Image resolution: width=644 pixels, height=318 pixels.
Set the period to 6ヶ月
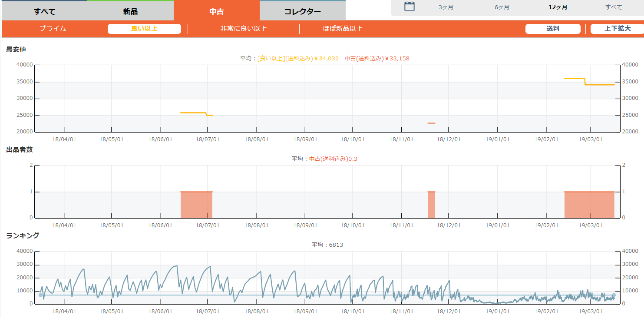click(x=502, y=7)
